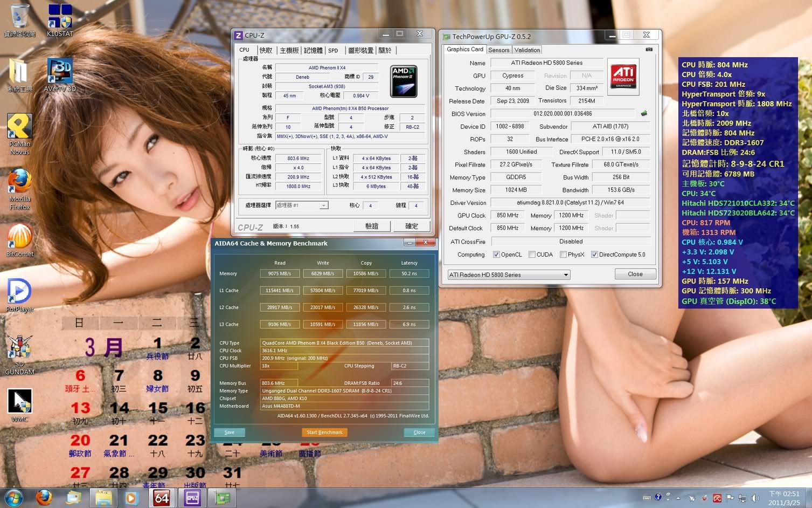Viewport: 812px width, 508px height.
Task: Toggle the CUDA checkbox
Action: coord(532,255)
